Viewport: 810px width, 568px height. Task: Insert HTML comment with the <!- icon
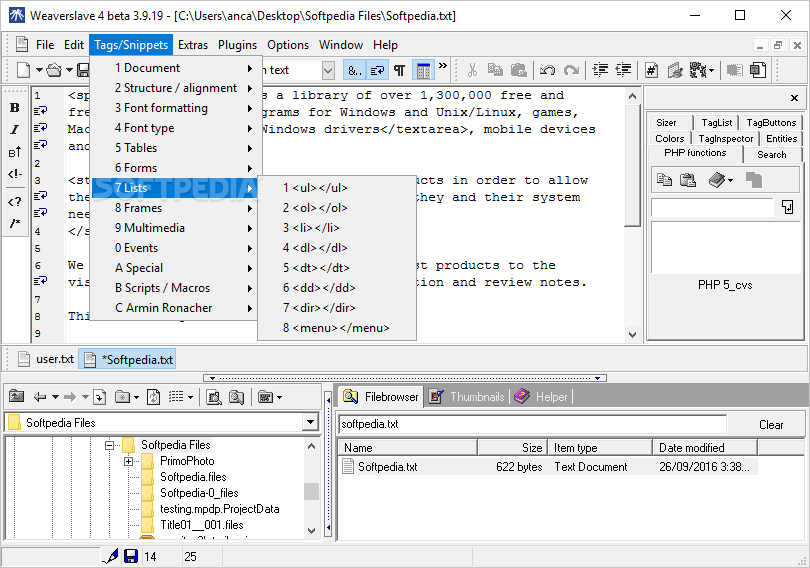[x=14, y=174]
